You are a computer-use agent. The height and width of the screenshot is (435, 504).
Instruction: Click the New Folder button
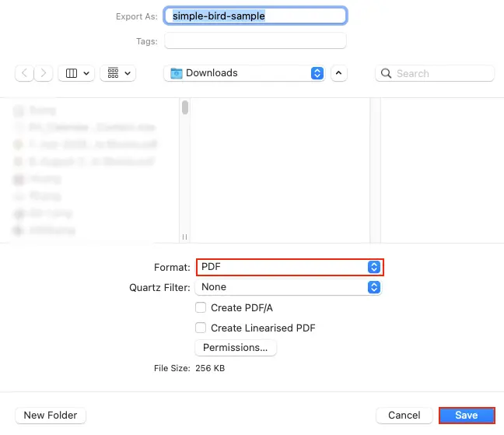pyautogui.click(x=51, y=415)
